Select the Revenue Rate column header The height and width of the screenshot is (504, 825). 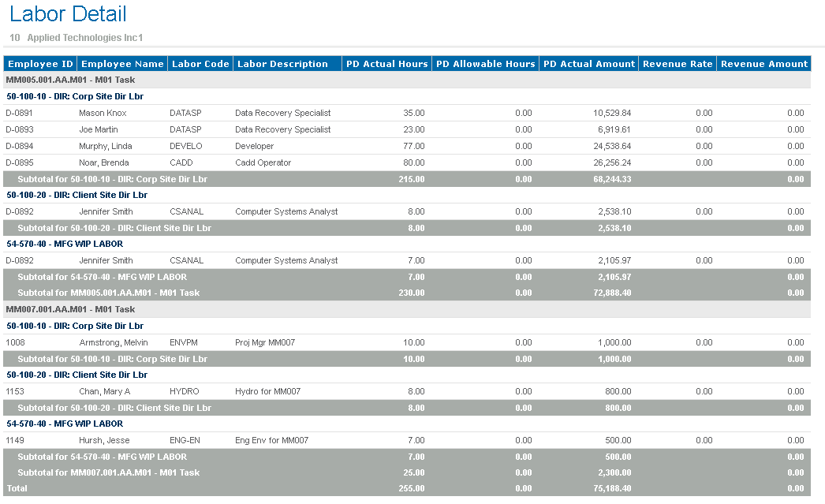point(677,64)
